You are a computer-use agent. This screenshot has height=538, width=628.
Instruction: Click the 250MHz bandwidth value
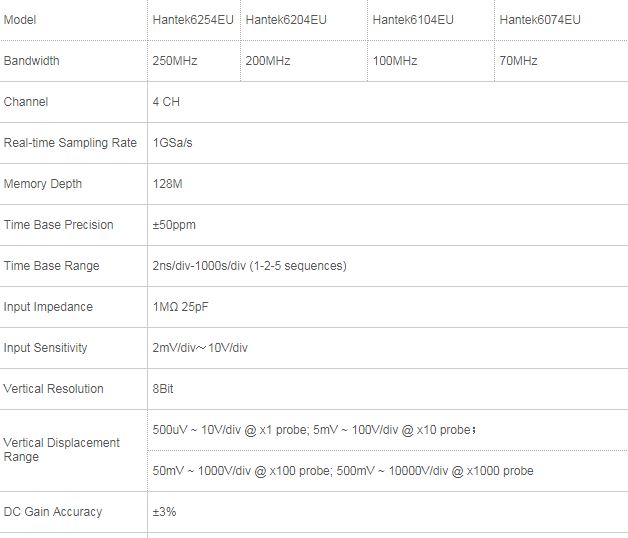tap(175, 61)
